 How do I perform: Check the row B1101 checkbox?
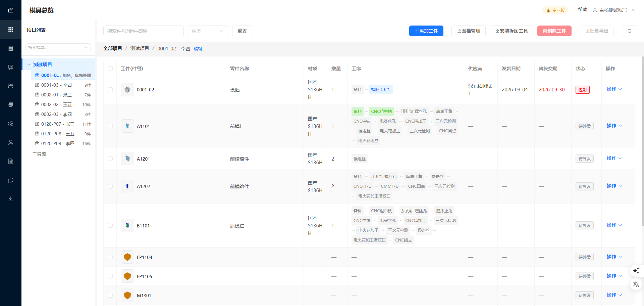110,225
